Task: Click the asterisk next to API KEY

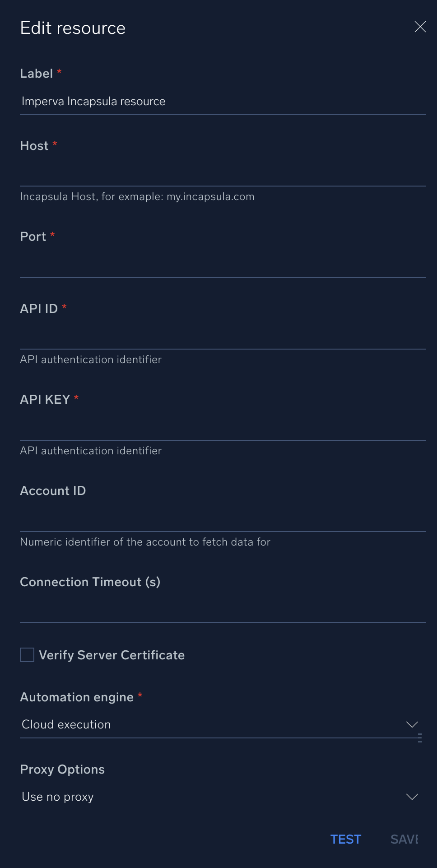Action: click(x=76, y=397)
